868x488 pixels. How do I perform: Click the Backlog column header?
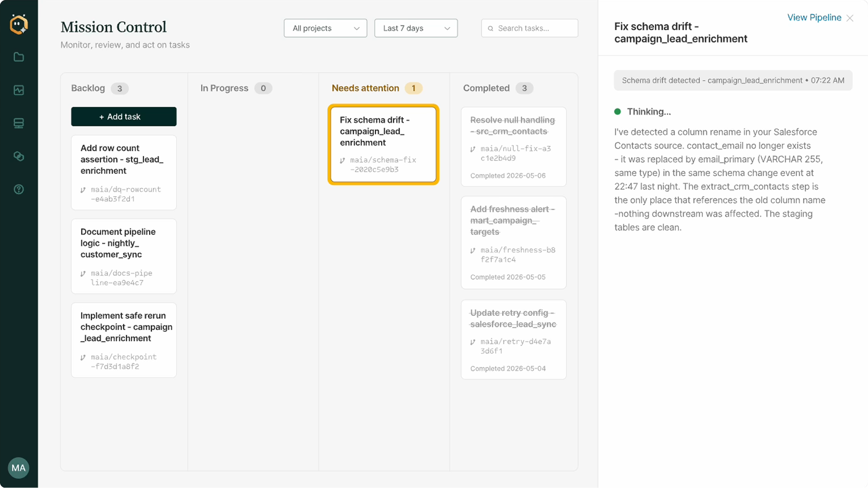coord(88,88)
